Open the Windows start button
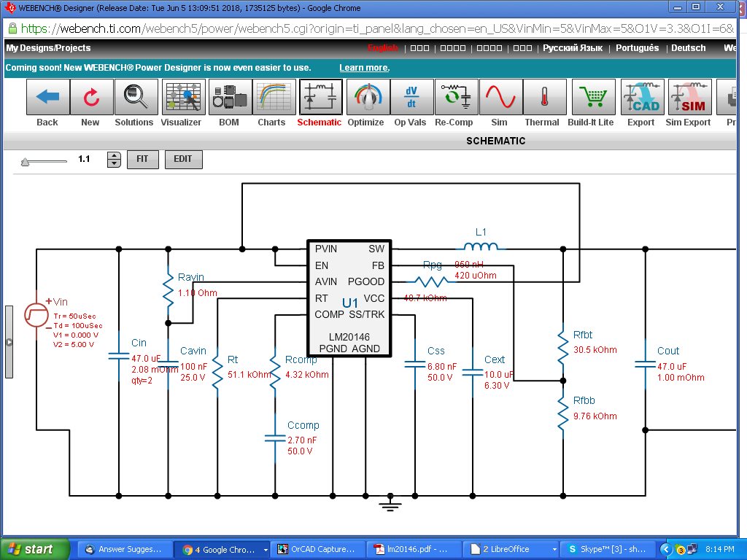 (34, 549)
